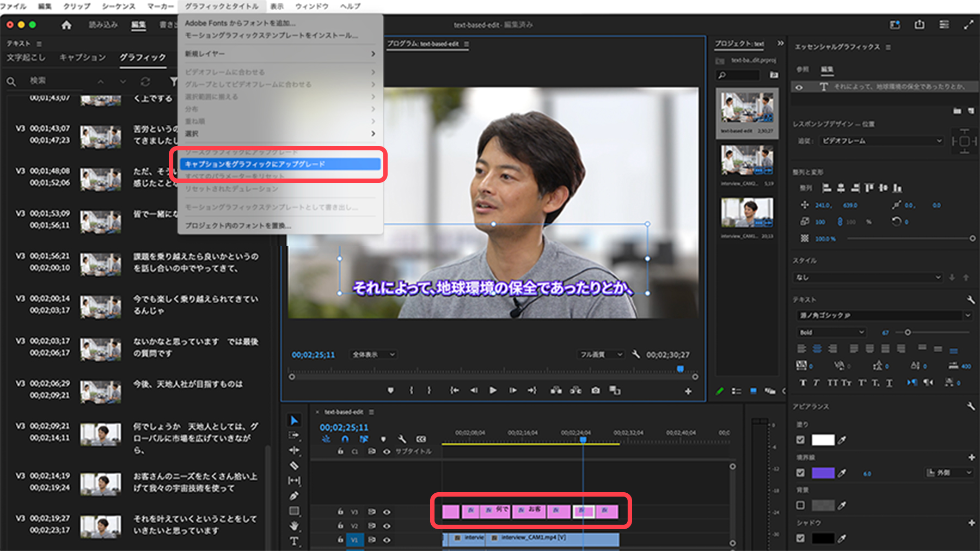Select the Track Select Forward tool
This screenshot has width=980, height=551.
pos(294,435)
